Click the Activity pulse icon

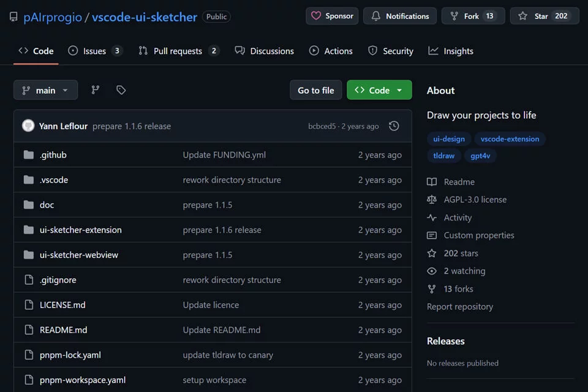click(432, 217)
